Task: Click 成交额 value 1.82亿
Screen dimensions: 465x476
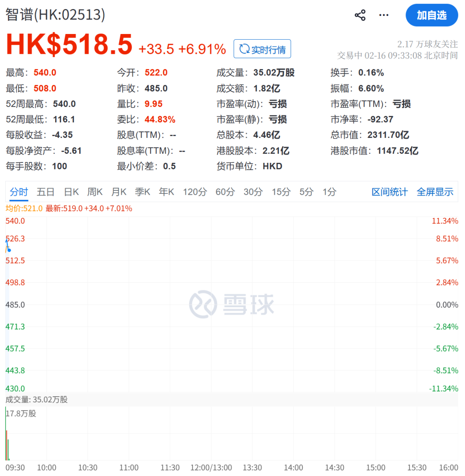Action: [267, 89]
